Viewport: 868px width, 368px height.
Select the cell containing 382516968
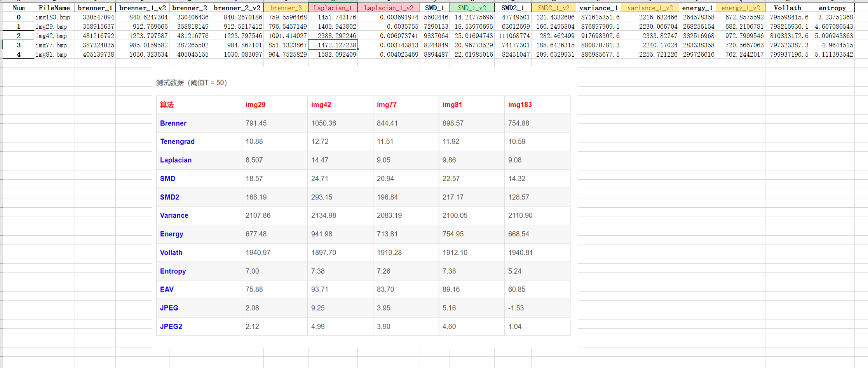click(x=697, y=36)
